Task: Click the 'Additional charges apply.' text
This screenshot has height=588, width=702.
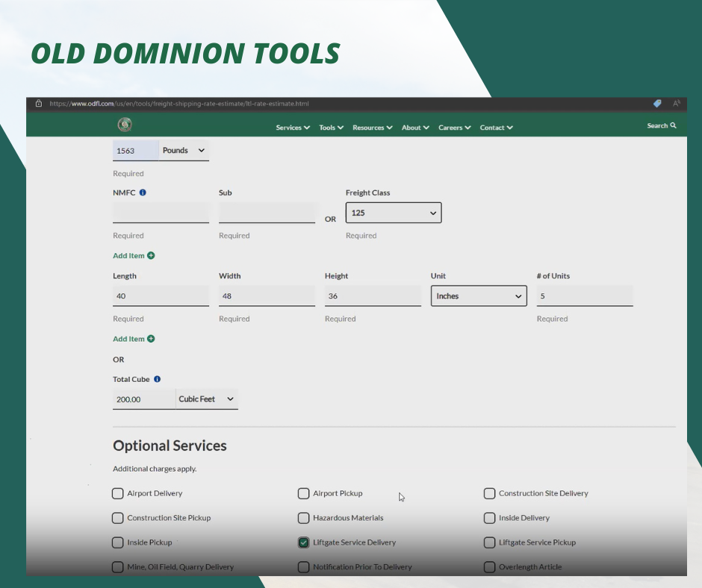Action: (155, 469)
